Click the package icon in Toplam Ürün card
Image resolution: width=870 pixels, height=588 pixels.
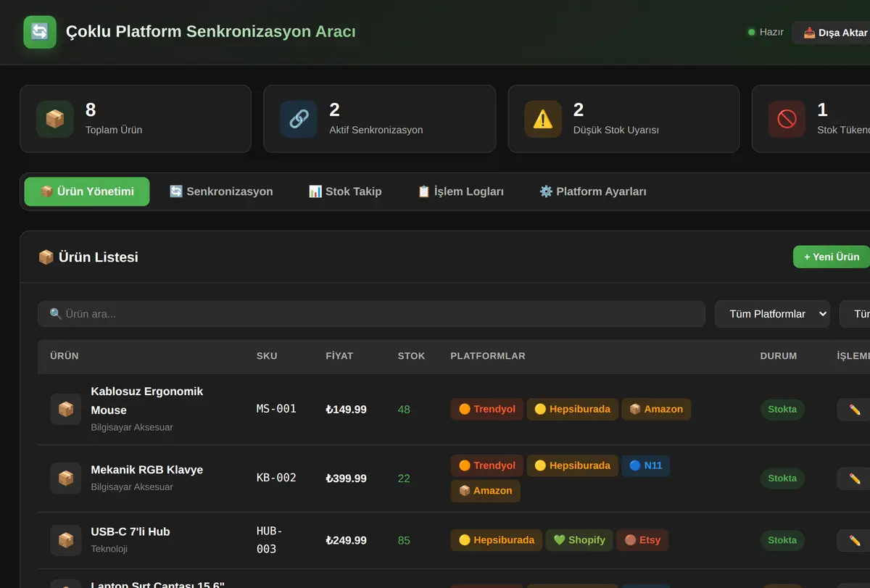[55, 119]
